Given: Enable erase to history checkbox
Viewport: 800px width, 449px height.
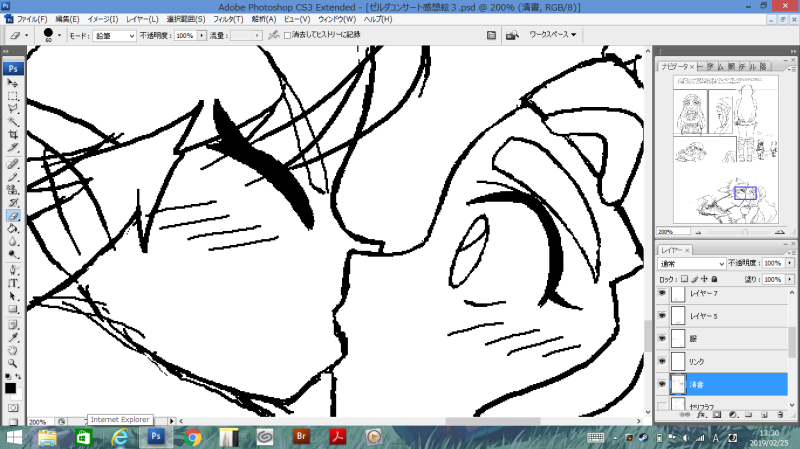Looking at the screenshot, I should pyautogui.click(x=287, y=35).
